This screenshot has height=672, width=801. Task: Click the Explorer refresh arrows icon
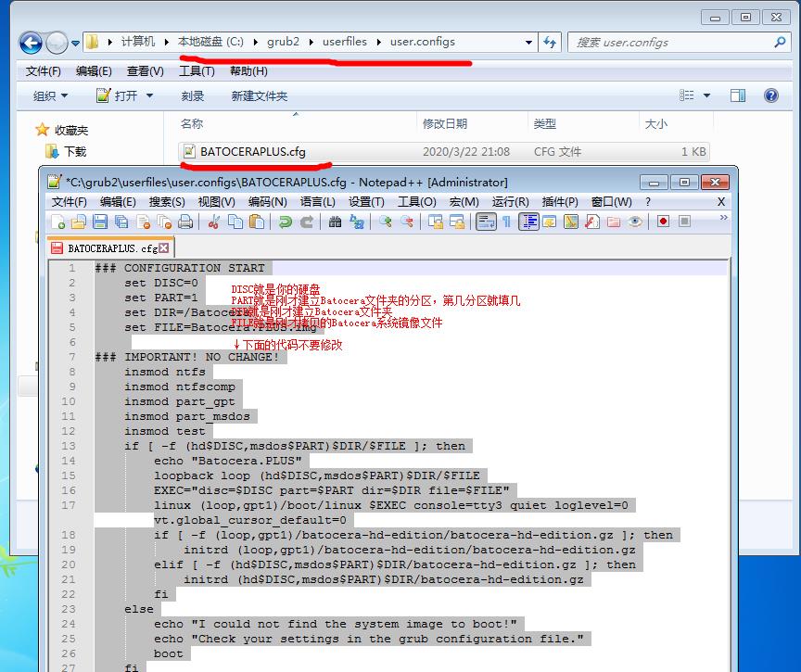[550, 42]
